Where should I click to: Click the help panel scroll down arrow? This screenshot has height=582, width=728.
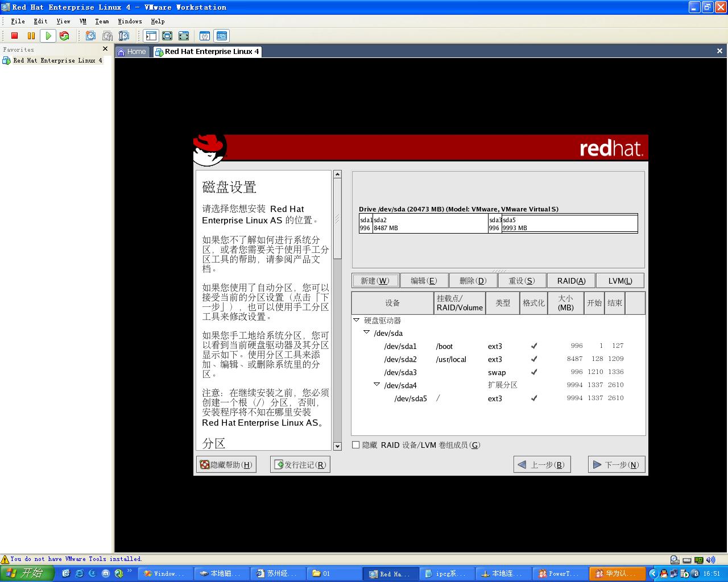coord(337,446)
